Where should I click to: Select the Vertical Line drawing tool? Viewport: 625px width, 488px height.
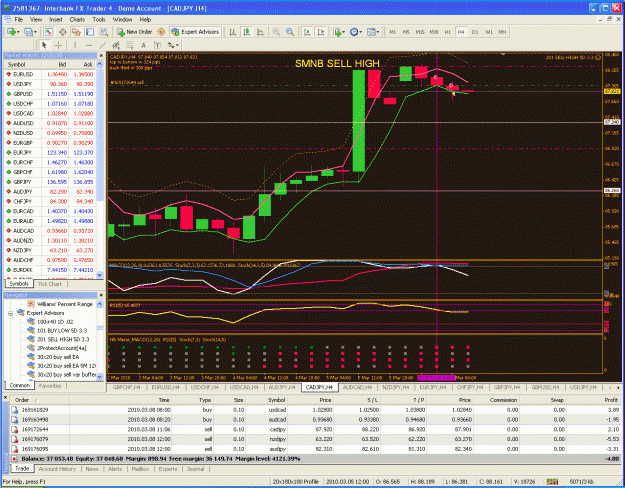pyautogui.click(x=75, y=45)
